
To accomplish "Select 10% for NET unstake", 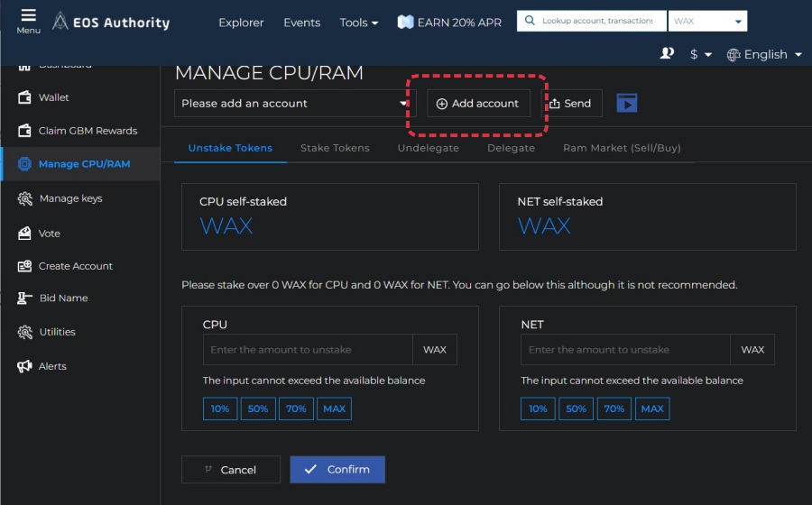I will coord(538,409).
